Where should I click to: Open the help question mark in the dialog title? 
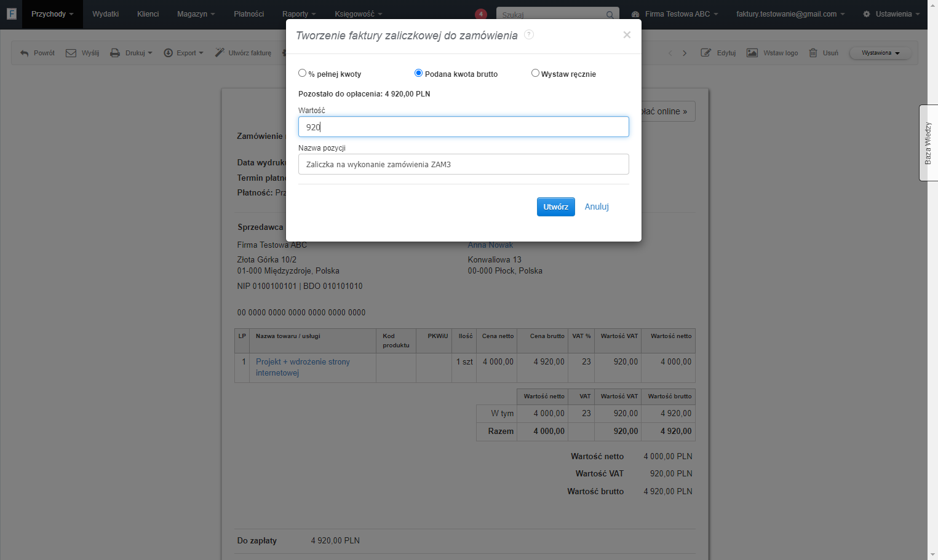click(529, 35)
